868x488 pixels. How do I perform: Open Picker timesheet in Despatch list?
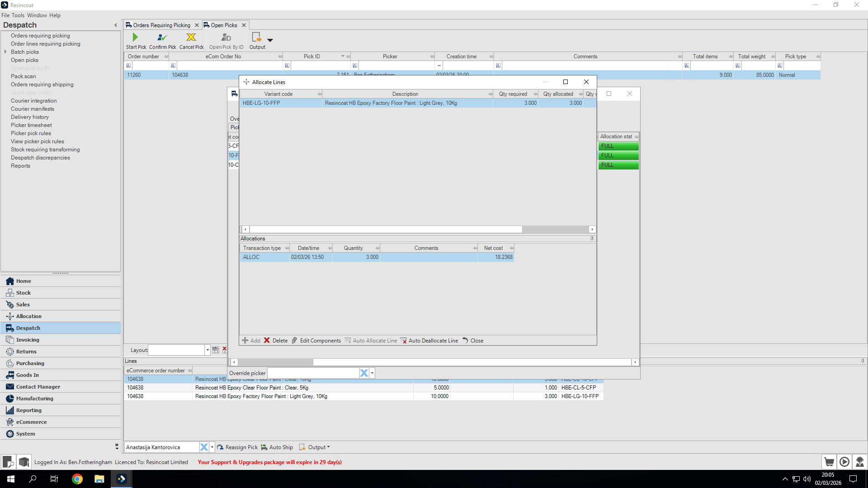pos(31,125)
